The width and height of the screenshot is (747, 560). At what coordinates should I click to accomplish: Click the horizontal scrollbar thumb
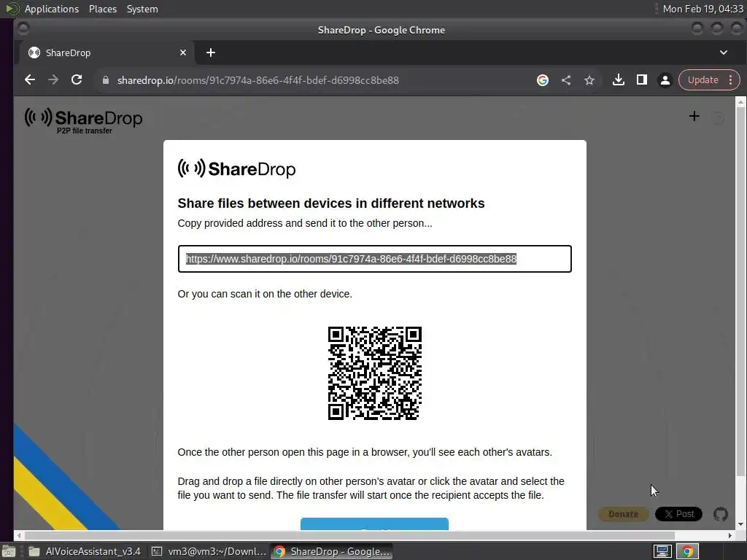349,536
